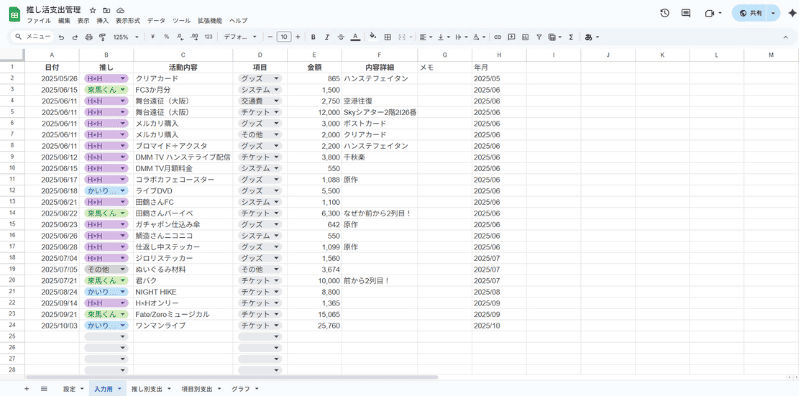The image size is (799, 396).
Task: Open the データ menu
Action: [x=156, y=21]
